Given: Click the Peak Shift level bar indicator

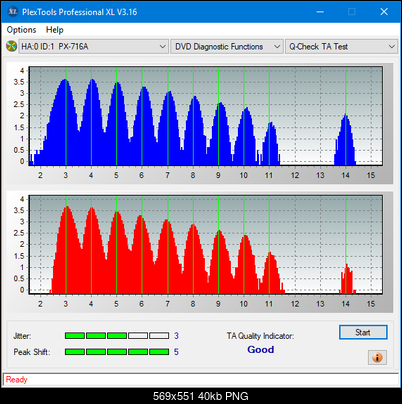Looking at the screenshot, I should [117, 352].
